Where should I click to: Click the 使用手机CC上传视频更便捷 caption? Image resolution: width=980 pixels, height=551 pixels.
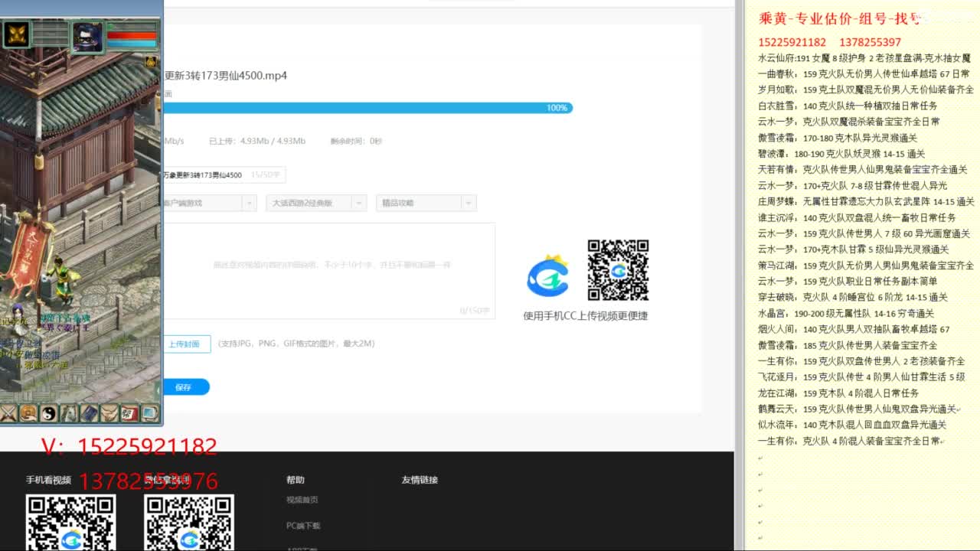(x=586, y=315)
